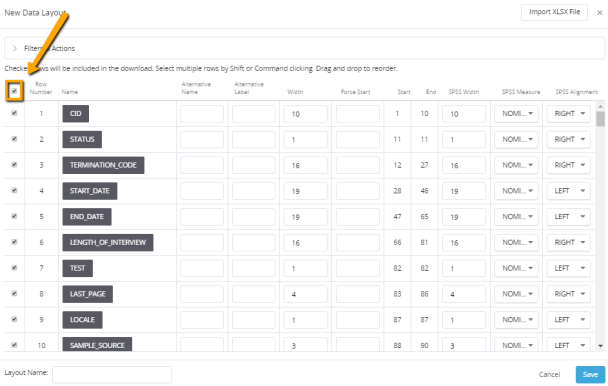The image size is (608, 386).
Task: Click Width field for CID row
Action: (306, 114)
